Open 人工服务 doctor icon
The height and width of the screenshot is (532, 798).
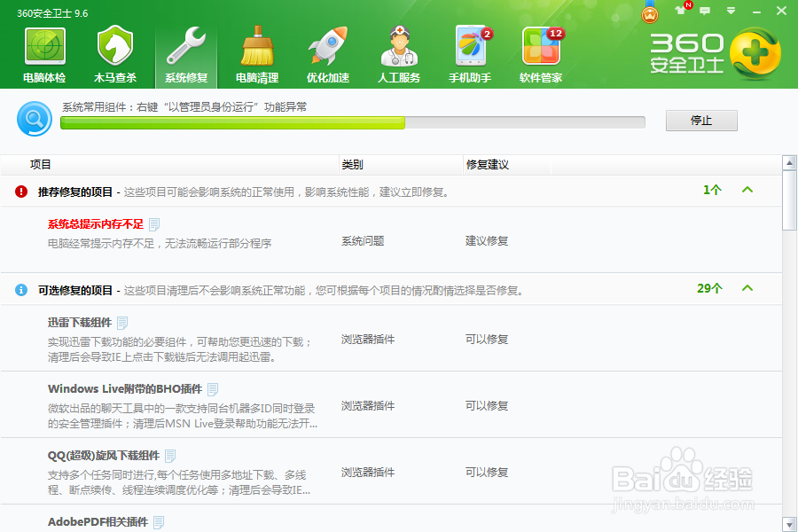tap(399, 54)
